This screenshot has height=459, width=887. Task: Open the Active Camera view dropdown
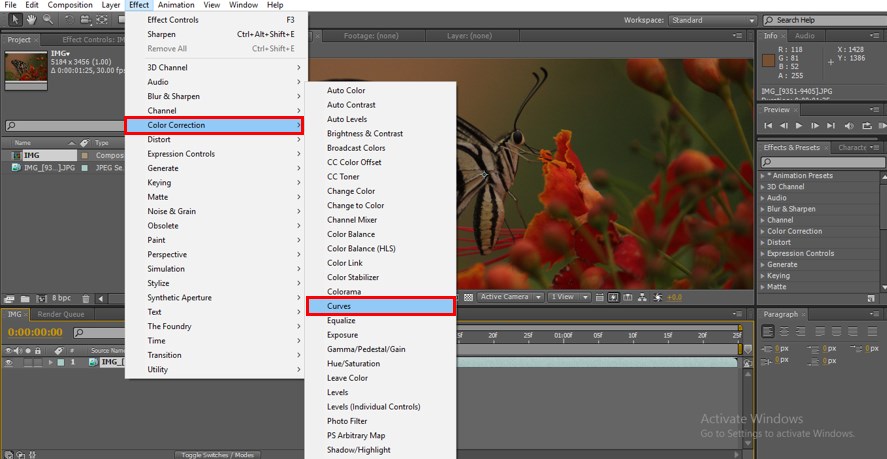(511, 297)
